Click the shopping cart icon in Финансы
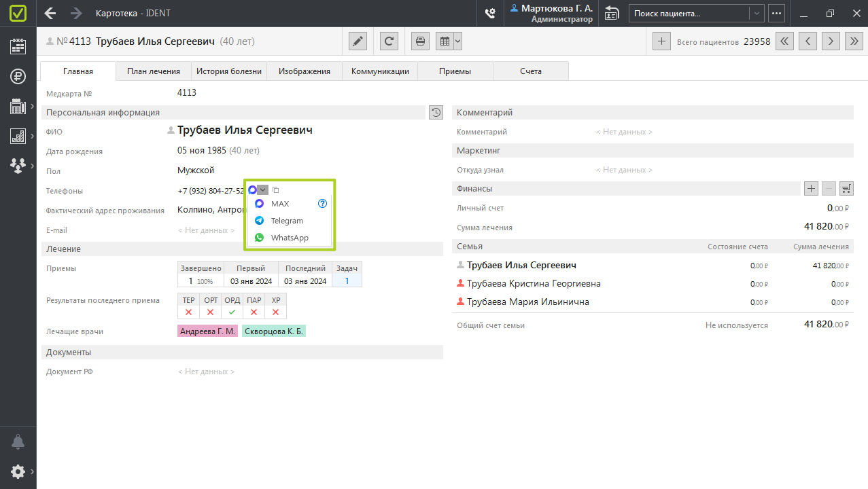The image size is (868, 489). (x=846, y=189)
